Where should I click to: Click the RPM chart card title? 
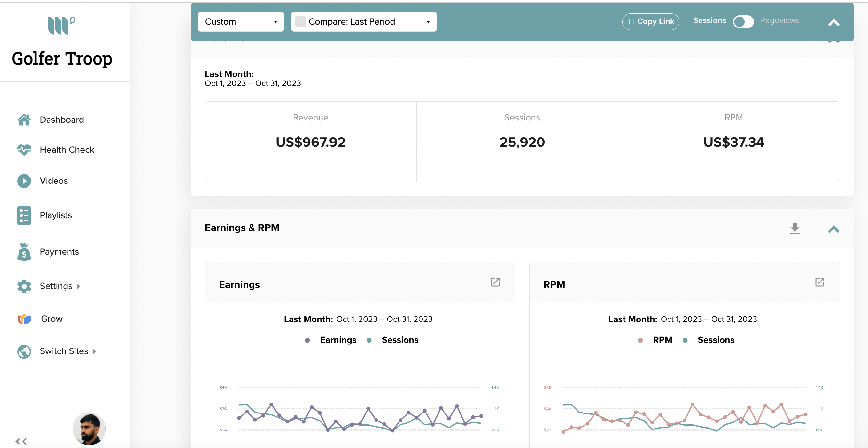pyautogui.click(x=554, y=285)
